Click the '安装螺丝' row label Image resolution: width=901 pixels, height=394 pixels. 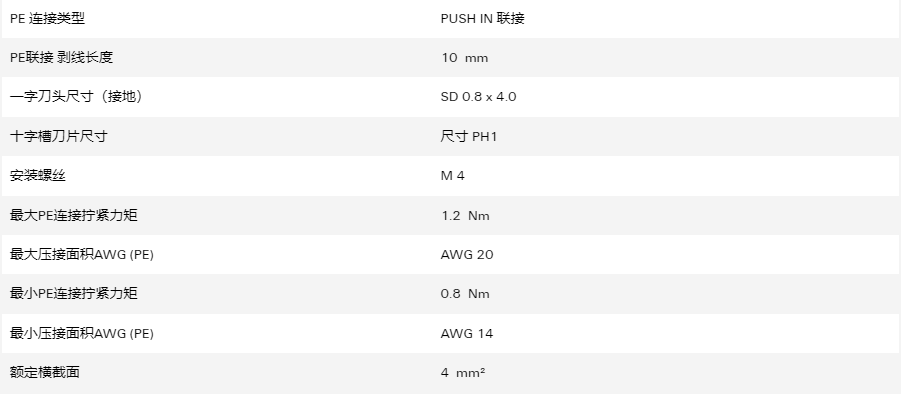point(38,175)
